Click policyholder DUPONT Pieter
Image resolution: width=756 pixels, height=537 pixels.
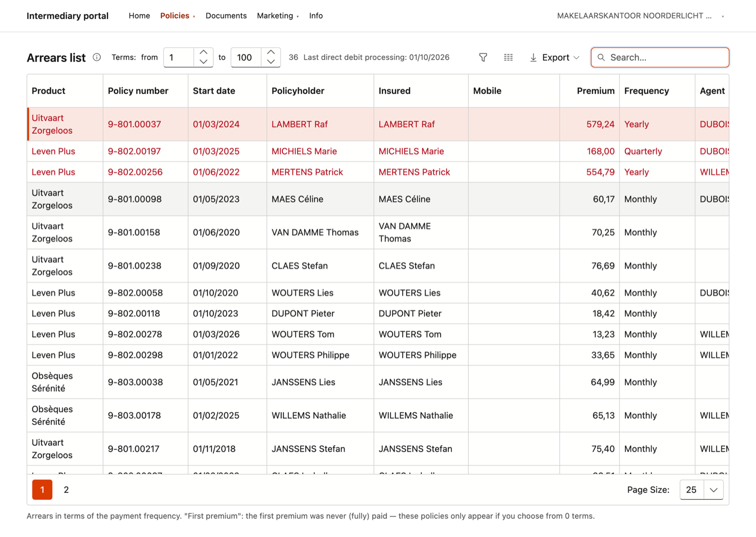point(303,314)
